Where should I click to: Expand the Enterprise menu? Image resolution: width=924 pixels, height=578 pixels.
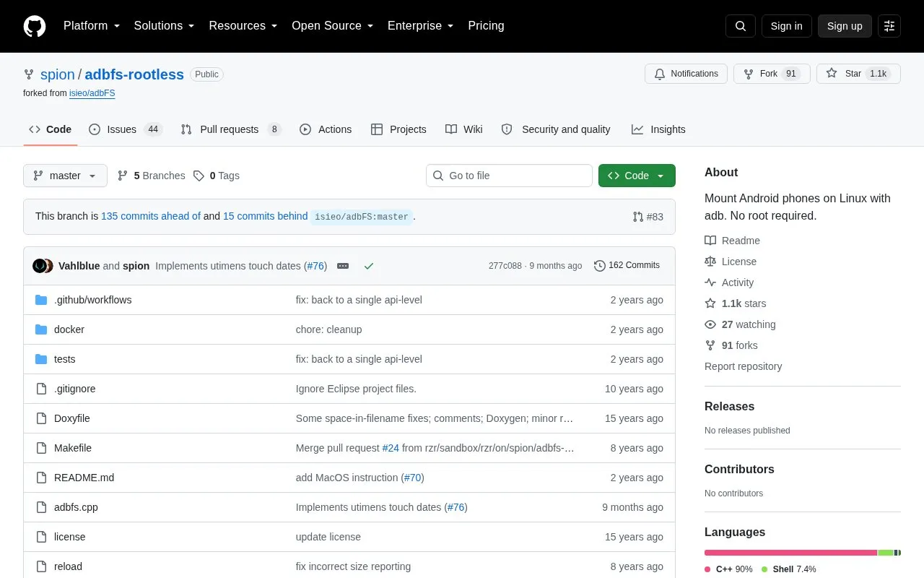point(421,26)
